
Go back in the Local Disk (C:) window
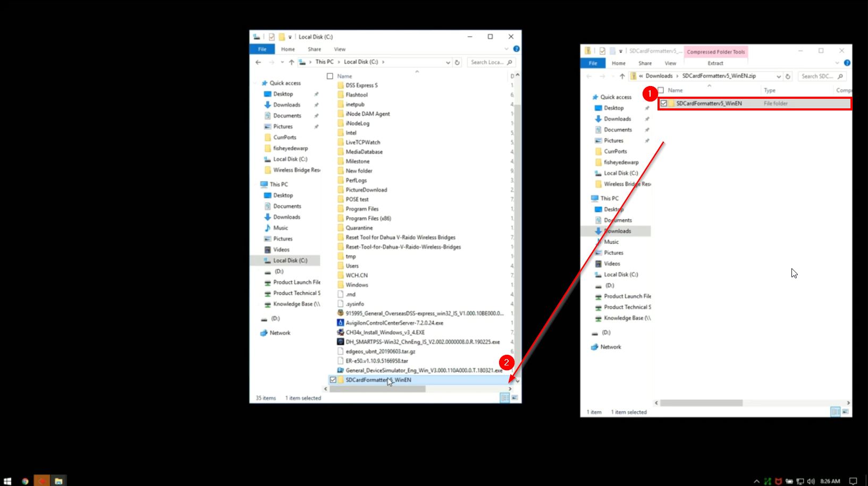coord(258,62)
